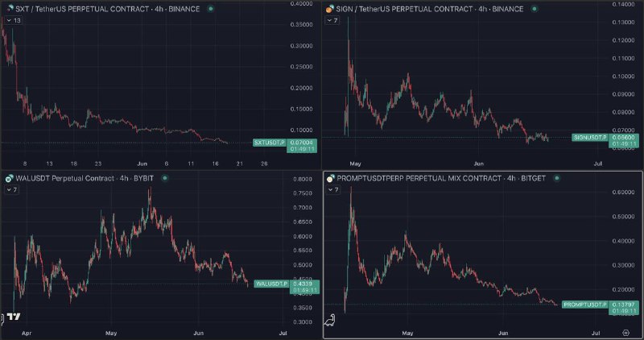Collapse the 7 indicators legend on WALUSDT chart

click(12, 189)
